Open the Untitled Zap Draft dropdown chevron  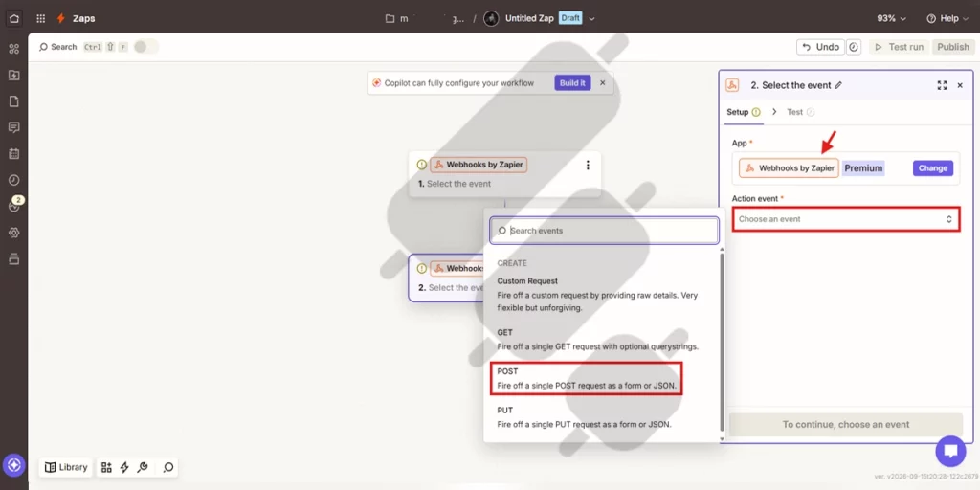click(x=591, y=19)
